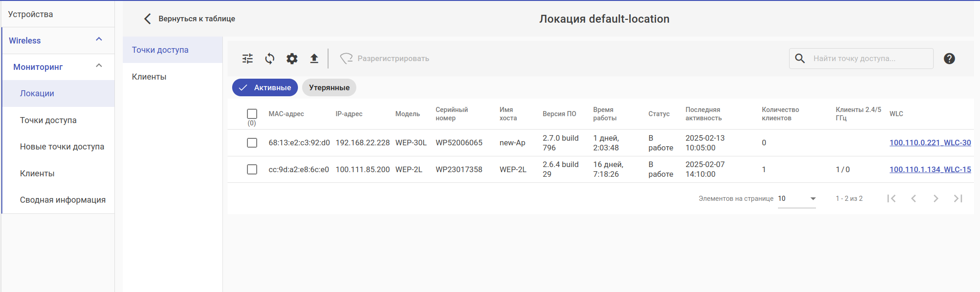Select all access points header checkbox
Image resolution: width=980 pixels, height=292 pixels.
tap(252, 114)
